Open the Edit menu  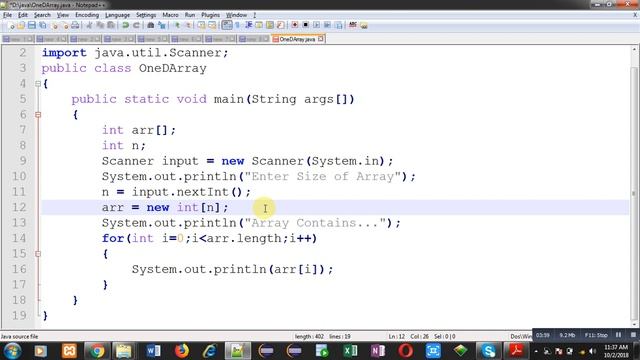pos(23,15)
